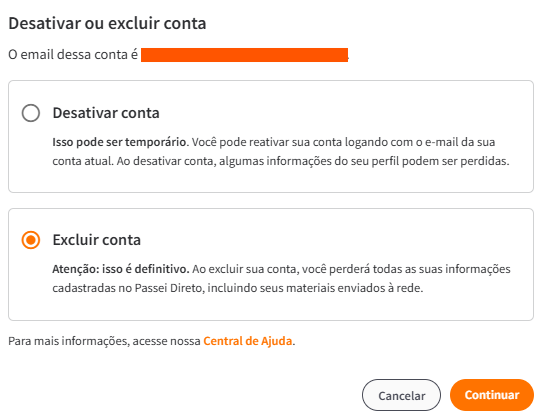Open the Central de Ajuda link

(248, 341)
